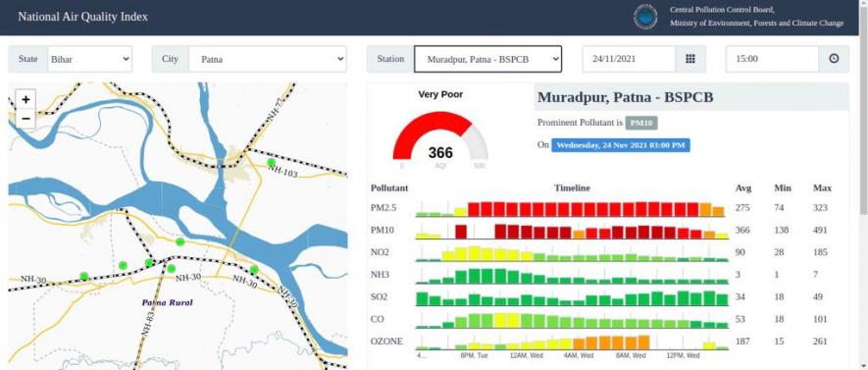This screenshot has height=370, width=868.
Task: Zoom out on the map
Action: pos(26,119)
